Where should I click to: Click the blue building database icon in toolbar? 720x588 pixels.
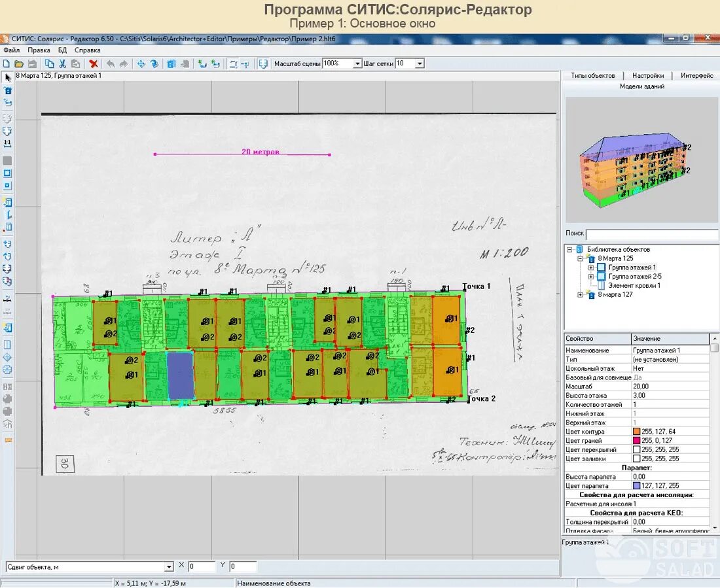click(171, 64)
